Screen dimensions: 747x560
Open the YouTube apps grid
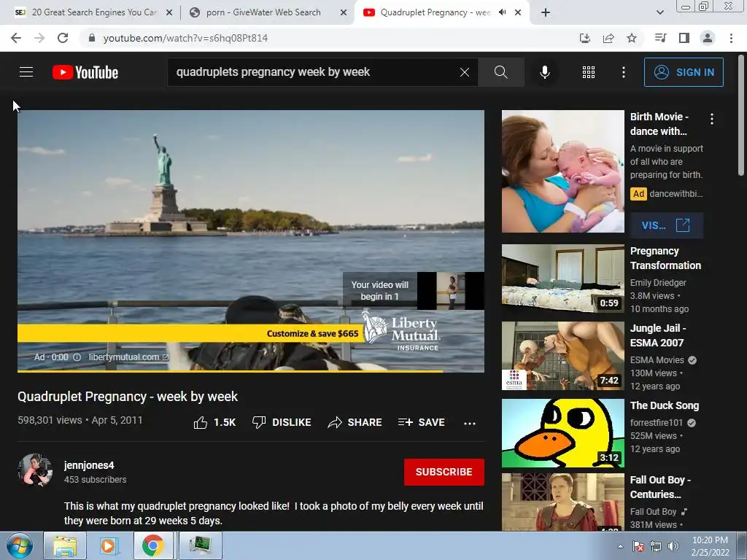[x=589, y=72]
